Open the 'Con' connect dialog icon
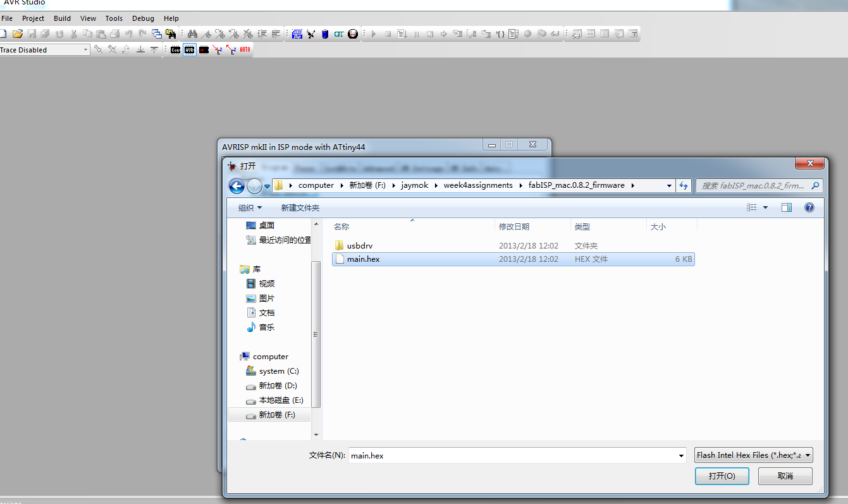 [175, 49]
